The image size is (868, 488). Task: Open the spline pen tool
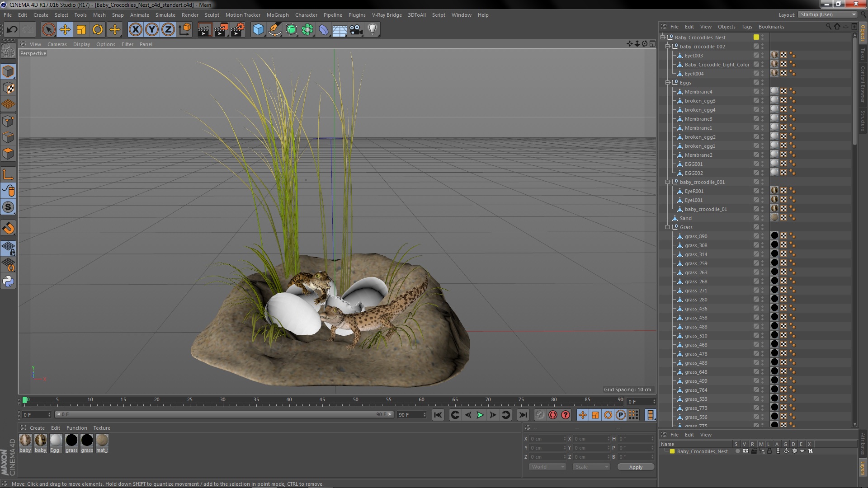pos(274,30)
